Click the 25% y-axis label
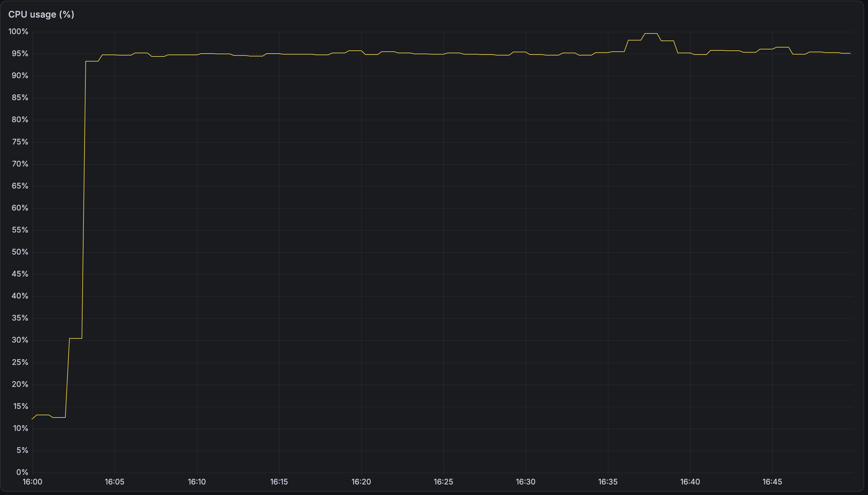868x495 pixels. [x=20, y=362]
